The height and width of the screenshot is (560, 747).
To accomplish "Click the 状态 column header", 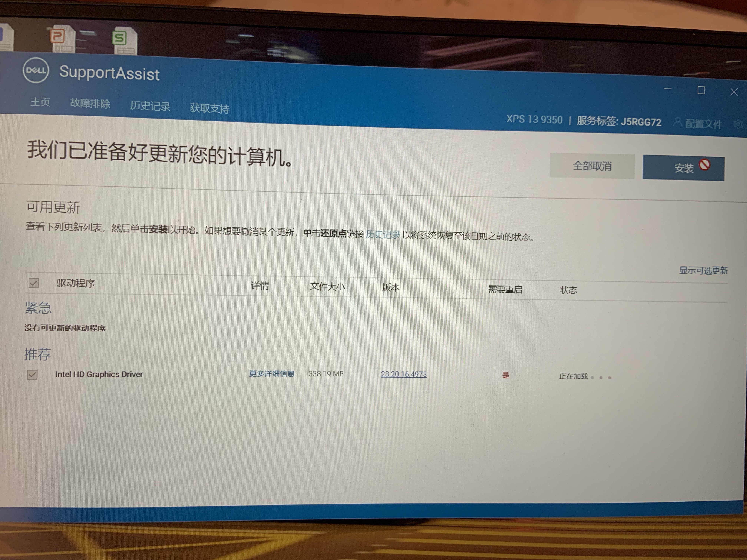I will 569,290.
